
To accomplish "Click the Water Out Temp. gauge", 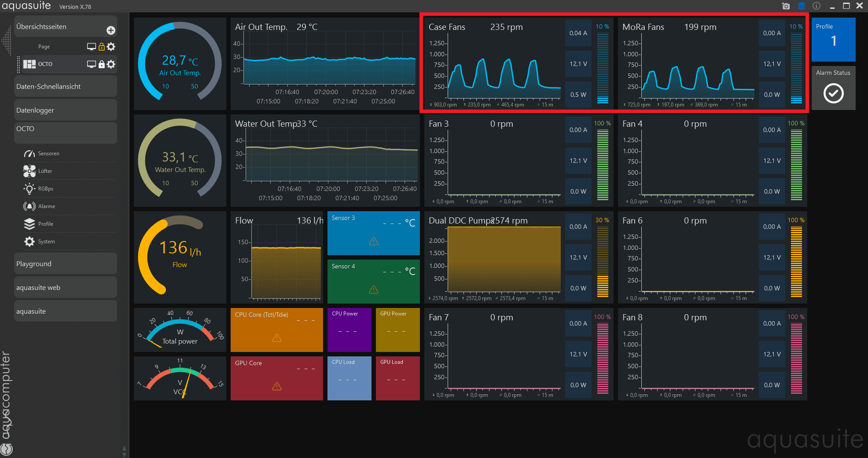I will (180, 161).
